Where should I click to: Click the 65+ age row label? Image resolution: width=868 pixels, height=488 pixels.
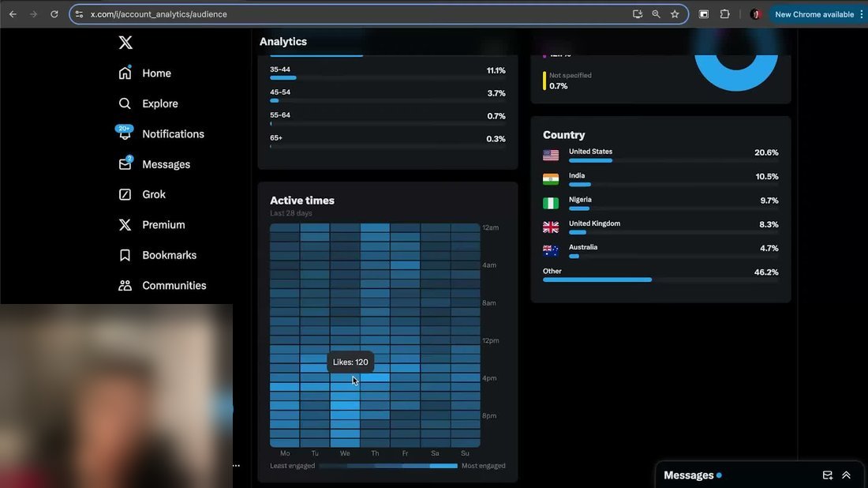pos(276,138)
